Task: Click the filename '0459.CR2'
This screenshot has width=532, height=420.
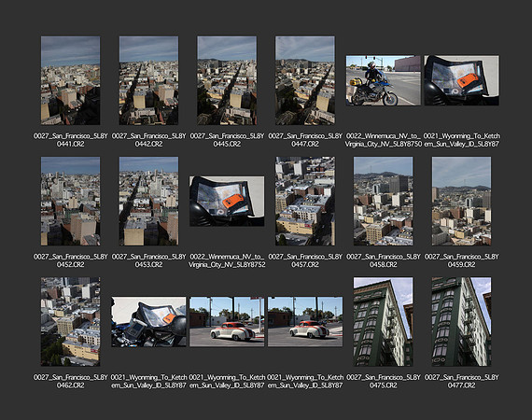Action: click(461, 265)
